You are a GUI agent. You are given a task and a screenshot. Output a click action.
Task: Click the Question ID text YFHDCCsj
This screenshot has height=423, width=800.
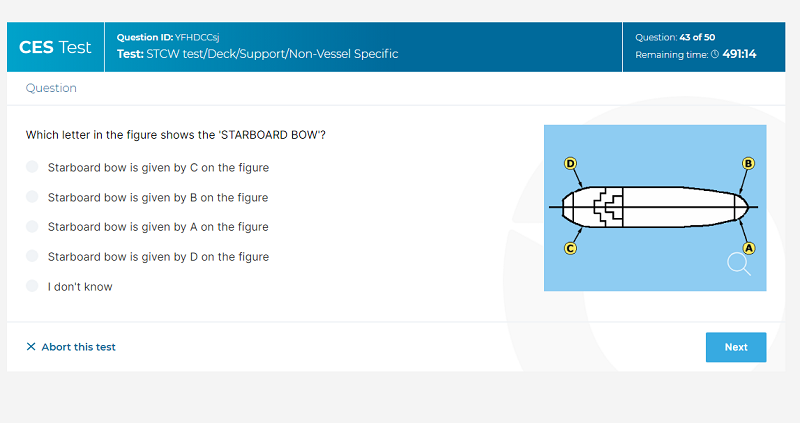point(197,37)
